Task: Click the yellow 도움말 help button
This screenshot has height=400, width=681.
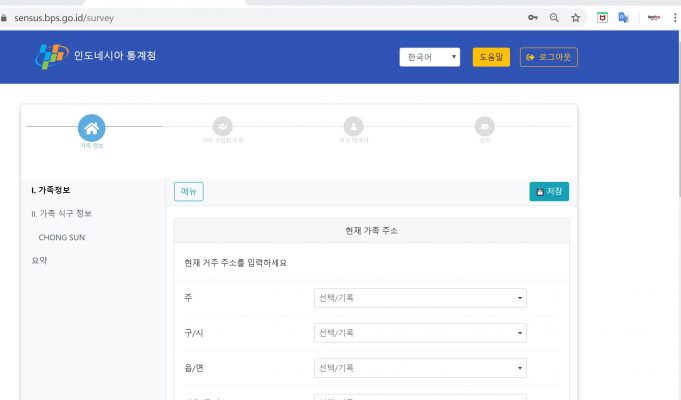Action: (x=491, y=57)
